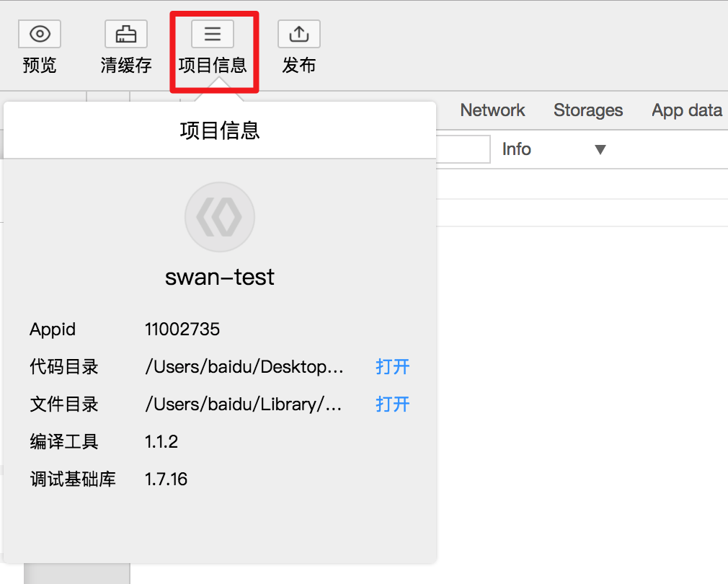Open the 项目信息 project info hamburger icon
Viewport: 728px width, 584px height.
pyautogui.click(x=213, y=34)
